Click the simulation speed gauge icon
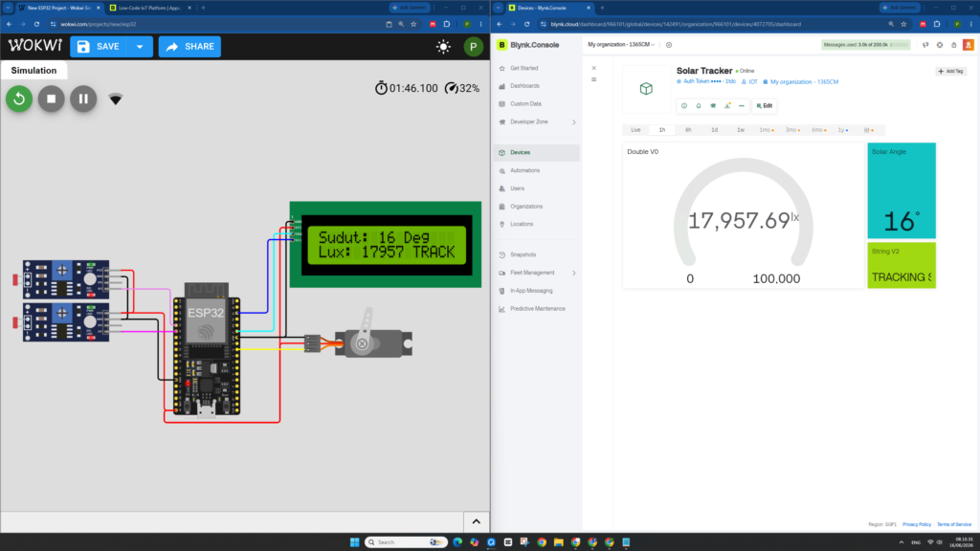980x551 pixels. point(451,88)
